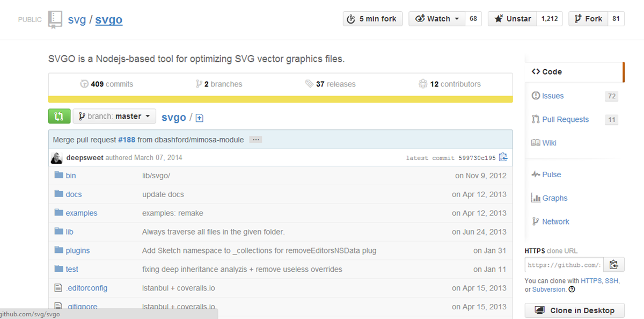Click the clone URL help question icon
Image resolution: width=644 pixels, height=319 pixels.
point(572,289)
